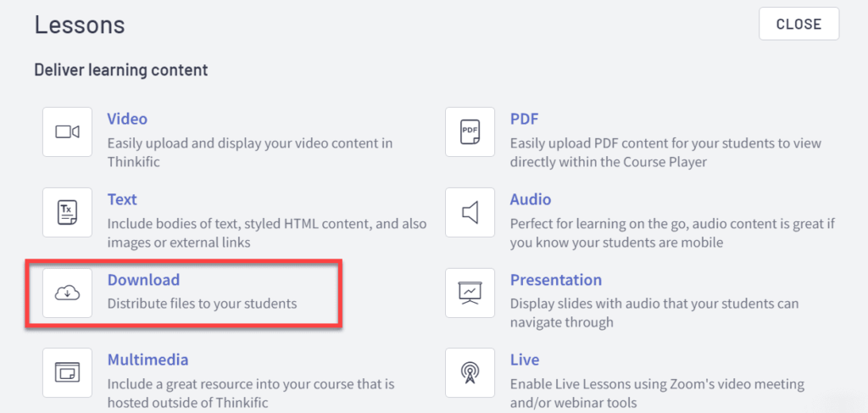
Task: Choose the PDF lesson type link
Action: click(x=524, y=119)
